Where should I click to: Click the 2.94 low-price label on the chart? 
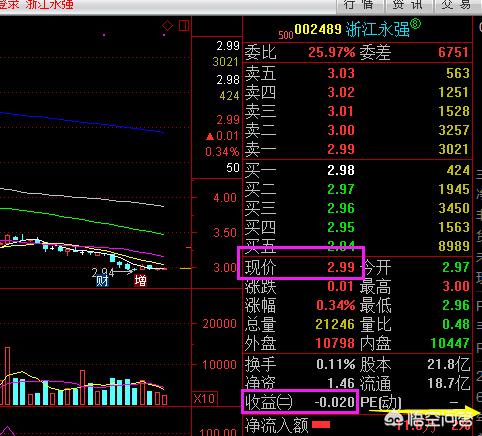coord(103,272)
